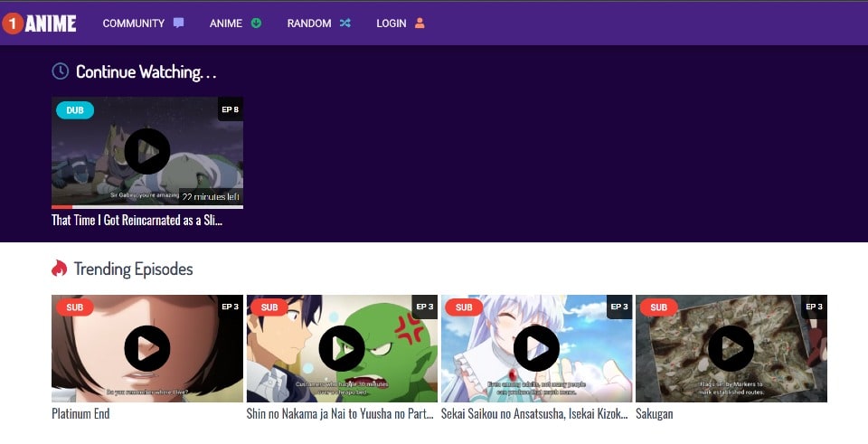Click the clock icon beside Continue Watching
The height and width of the screenshot is (444, 868).
point(61,71)
